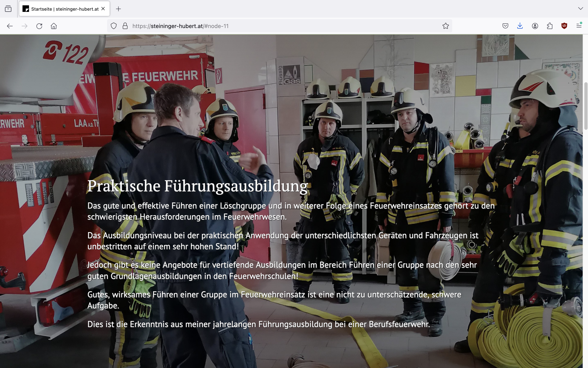The height and width of the screenshot is (368, 588).
Task: Select the Startseite steininger-hubert.at tab
Action: (x=61, y=9)
